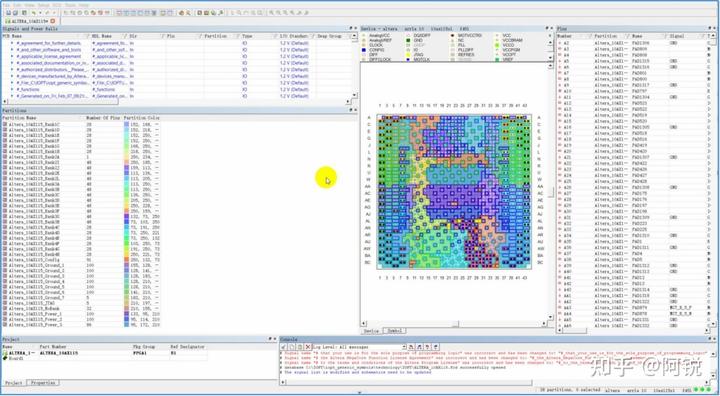This screenshot has height=396, width=720.
Task: Click color swatch of Config partition
Action: (127, 260)
